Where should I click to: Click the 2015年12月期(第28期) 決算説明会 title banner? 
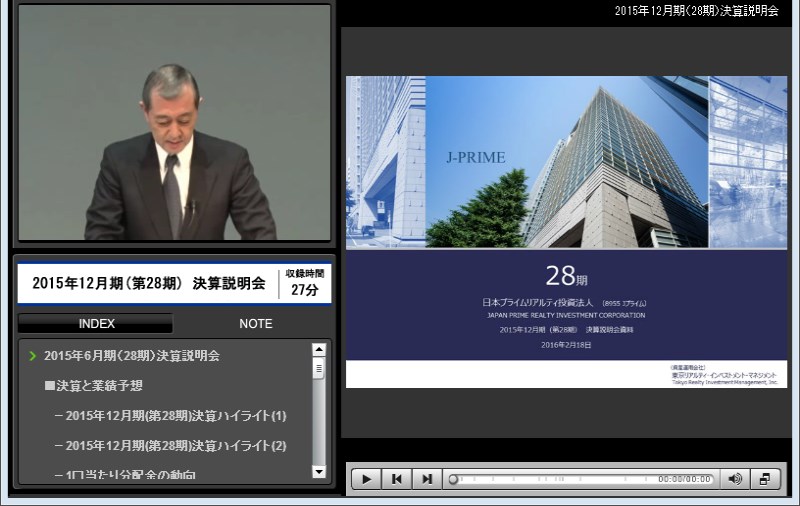(148, 283)
